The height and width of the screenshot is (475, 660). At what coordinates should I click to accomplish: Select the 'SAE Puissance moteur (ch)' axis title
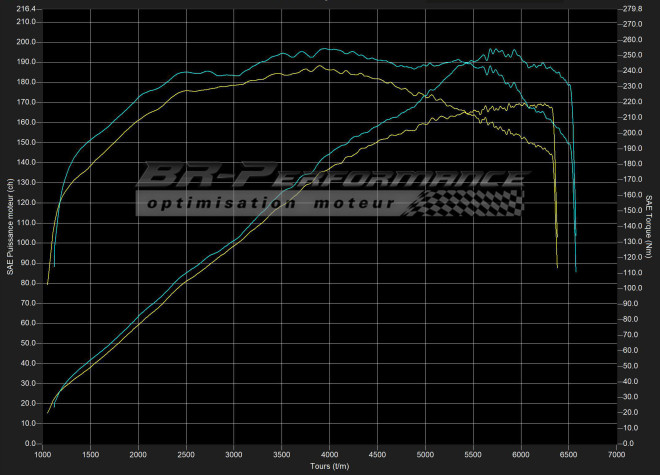(9, 225)
